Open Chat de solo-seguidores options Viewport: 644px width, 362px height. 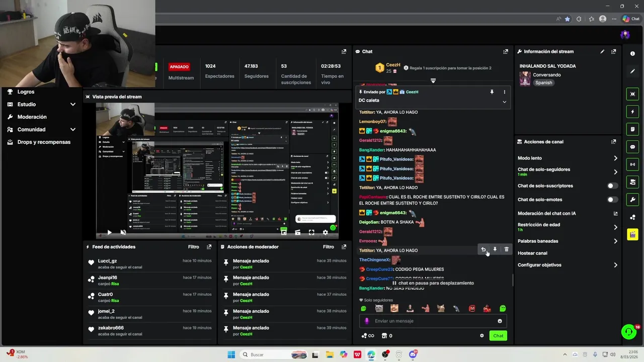pos(568,172)
